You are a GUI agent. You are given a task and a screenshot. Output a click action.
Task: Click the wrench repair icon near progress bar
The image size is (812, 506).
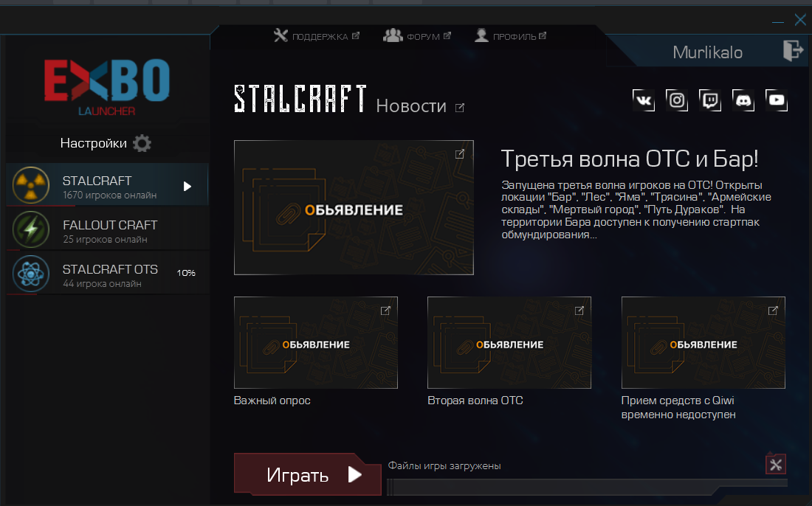coord(776,464)
